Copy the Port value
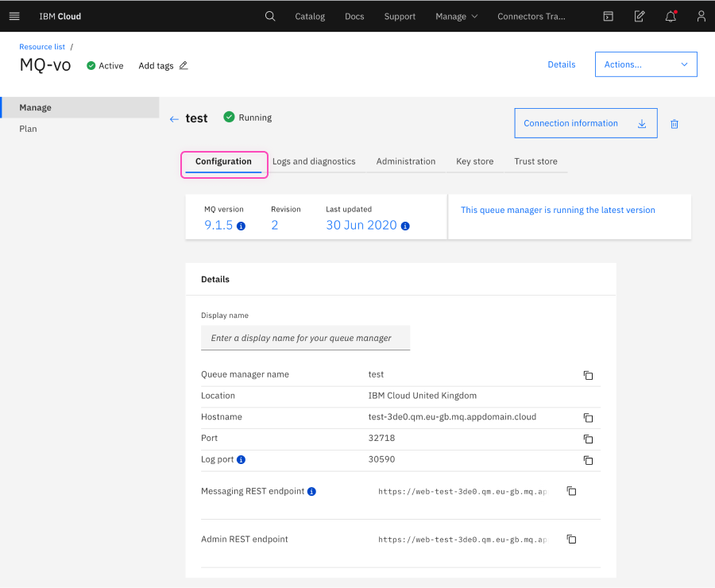 click(x=588, y=439)
